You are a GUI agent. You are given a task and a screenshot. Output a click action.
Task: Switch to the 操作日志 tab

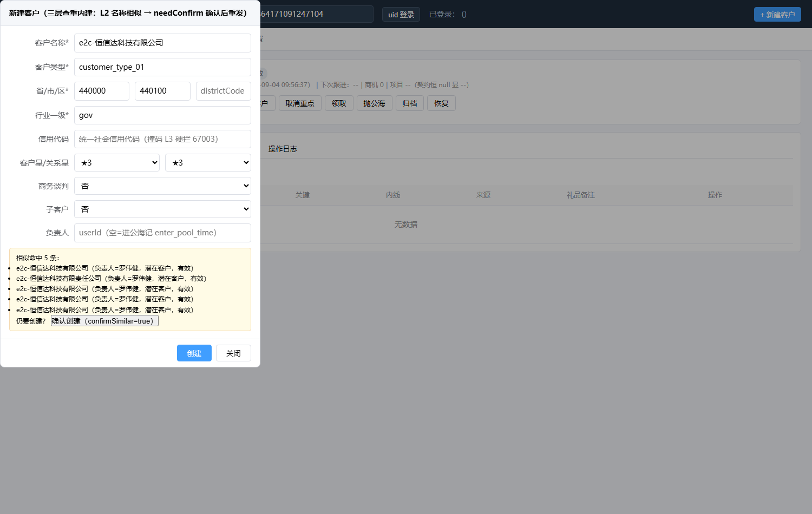(283, 149)
